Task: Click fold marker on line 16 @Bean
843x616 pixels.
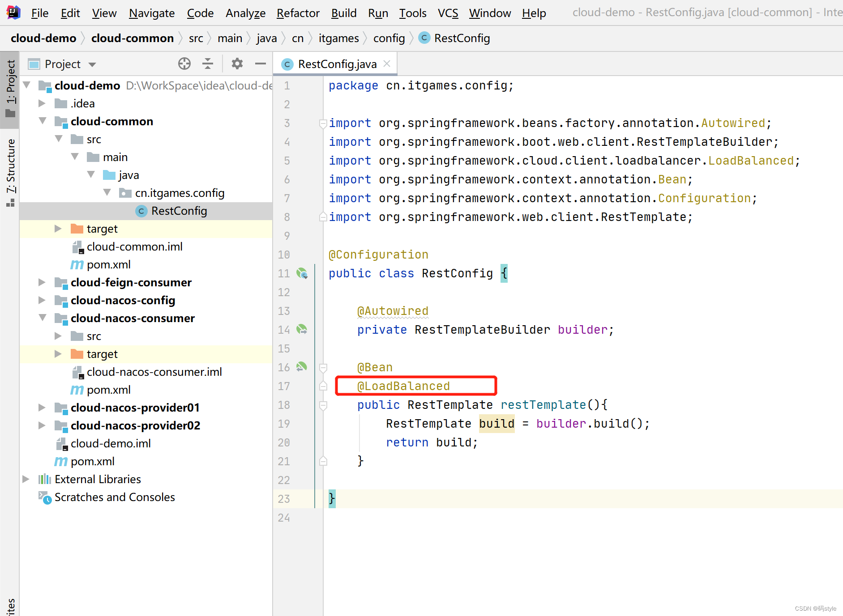Action: point(323,368)
